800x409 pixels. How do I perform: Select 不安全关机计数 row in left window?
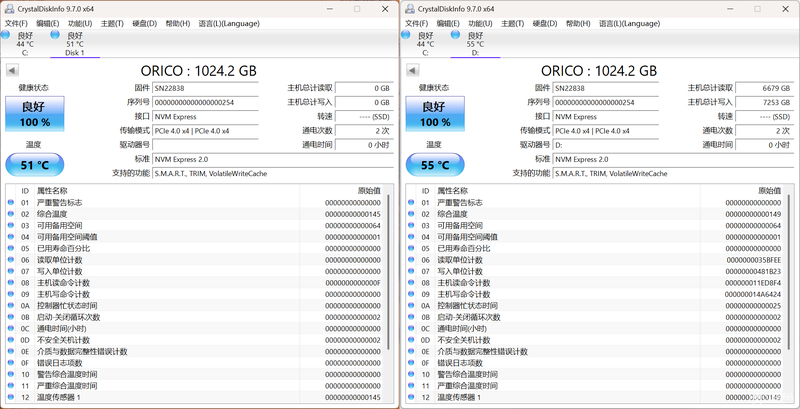pos(195,340)
